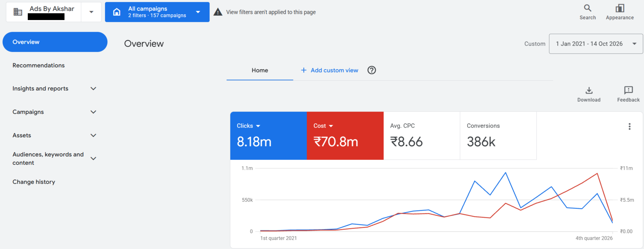Click the help question mark icon
Screen dimensions: 644x249
pyautogui.click(x=372, y=70)
